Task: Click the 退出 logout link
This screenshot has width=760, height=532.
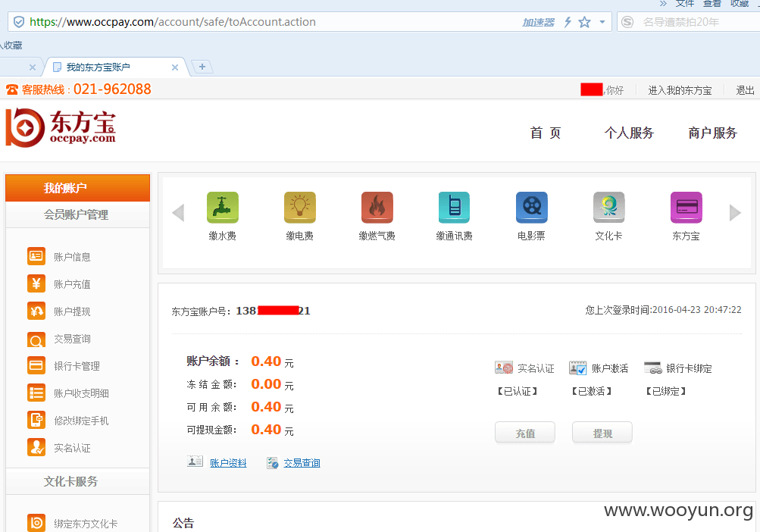Action: [745, 90]
